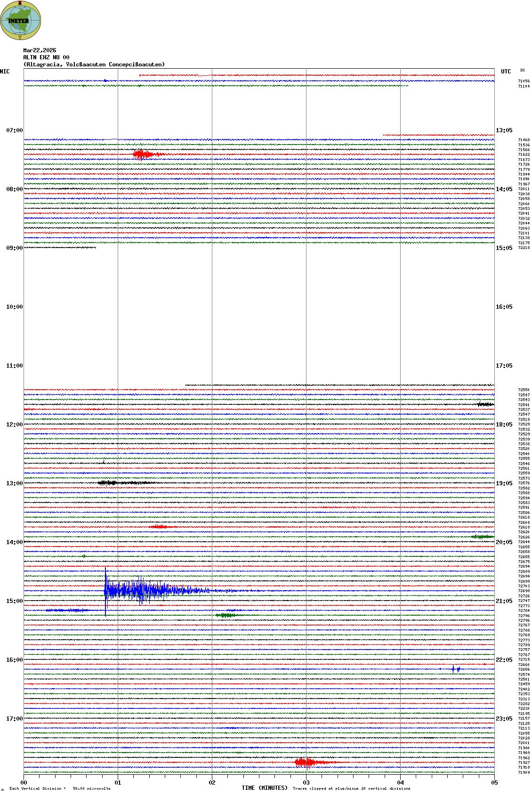Select the 13:05 UTC time marker
The image size is (532, 795).
(x=504, y=130)
